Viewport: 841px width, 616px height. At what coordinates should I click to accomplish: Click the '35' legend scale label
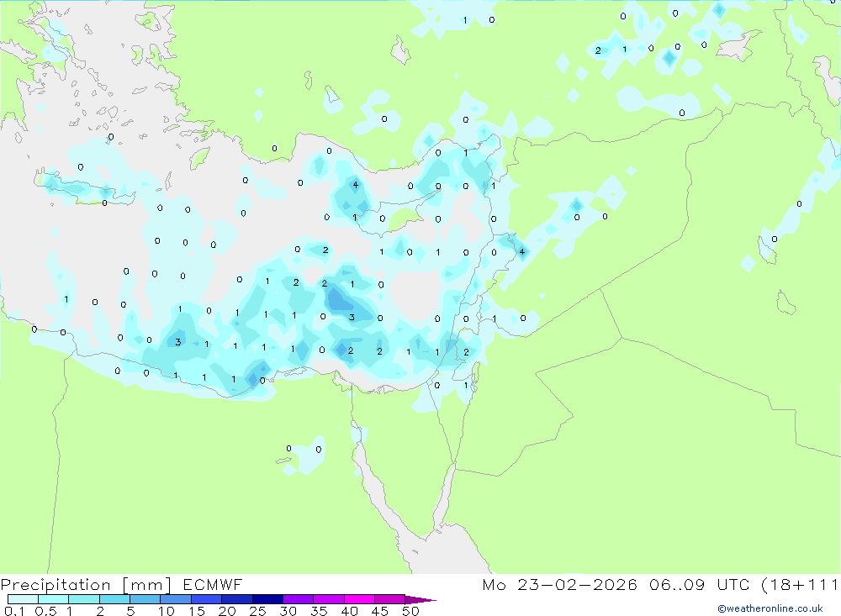coord(319,611)
